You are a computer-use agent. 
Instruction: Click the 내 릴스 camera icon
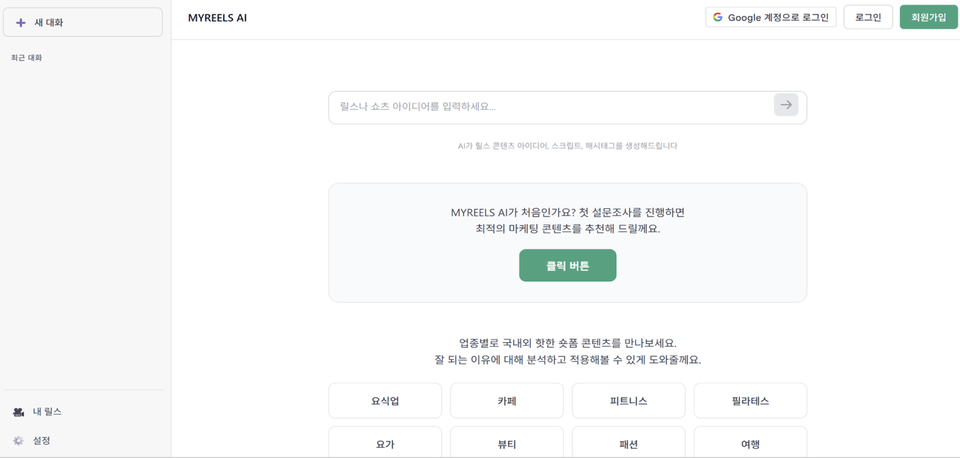(18, 412)
